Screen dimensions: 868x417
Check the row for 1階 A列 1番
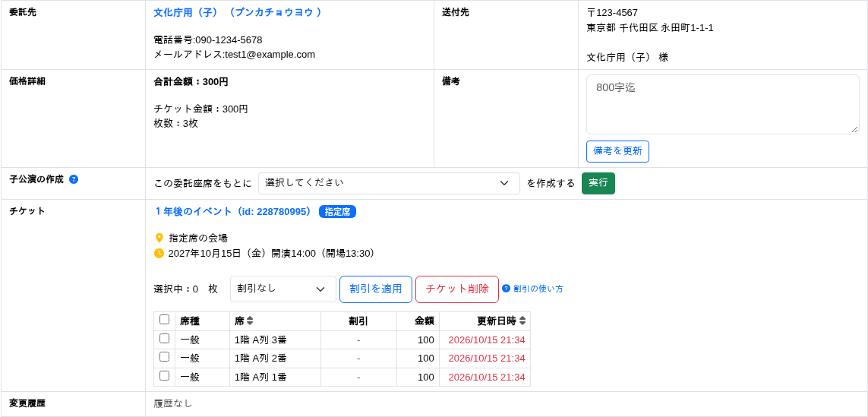pos(164,375)
